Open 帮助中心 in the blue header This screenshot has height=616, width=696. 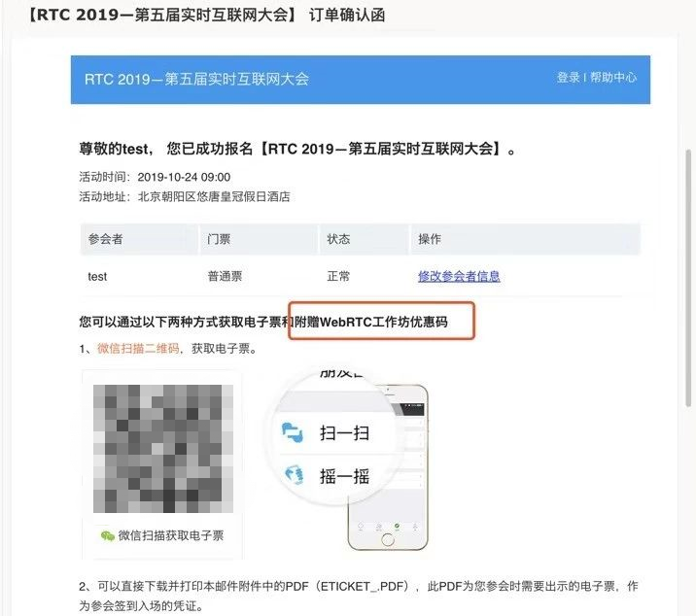pos(613,78)
